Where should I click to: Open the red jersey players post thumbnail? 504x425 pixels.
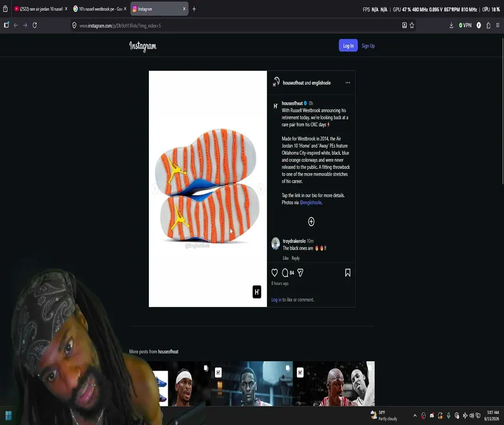click(x=334, y=384)
